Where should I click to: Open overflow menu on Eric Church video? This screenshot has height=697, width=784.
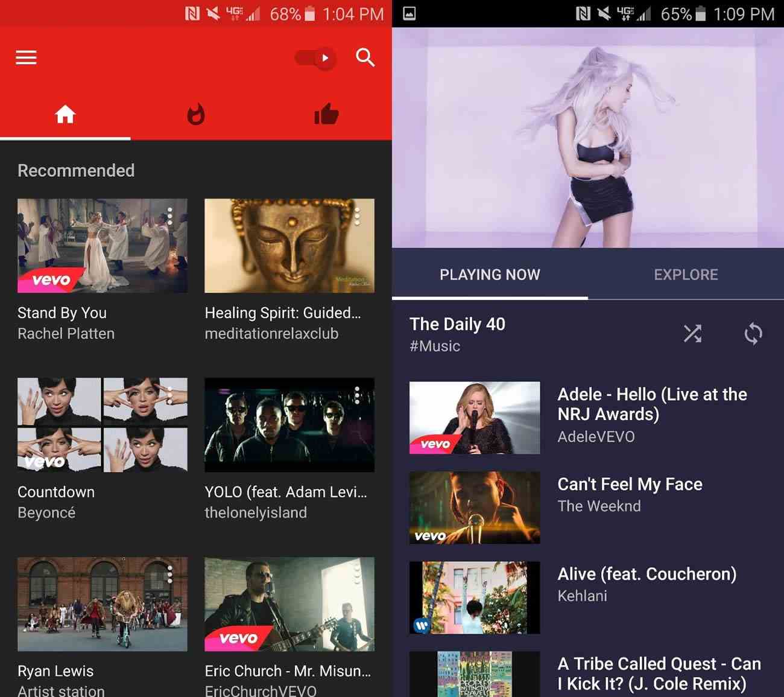coord(357,574)
